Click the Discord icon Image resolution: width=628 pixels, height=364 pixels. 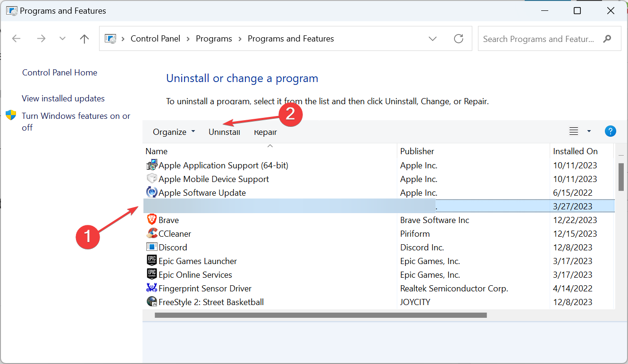point(151,247)
